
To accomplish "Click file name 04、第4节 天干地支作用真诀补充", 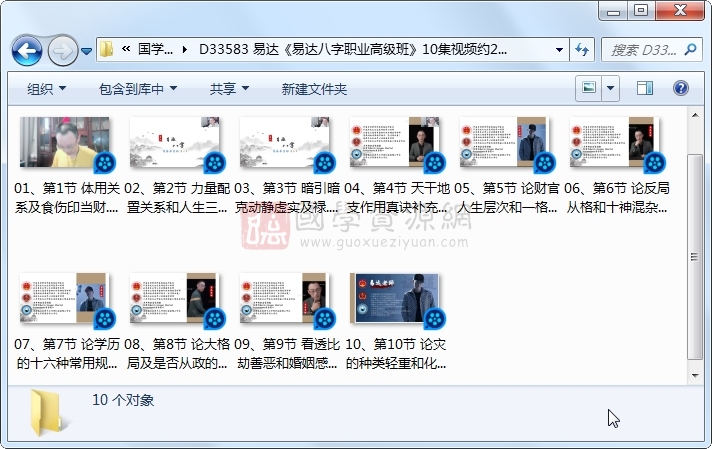I will tap(396, 198).
